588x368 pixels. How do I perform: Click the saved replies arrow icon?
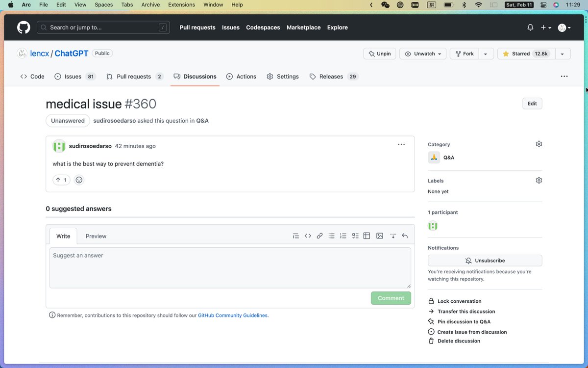point(405,236)
